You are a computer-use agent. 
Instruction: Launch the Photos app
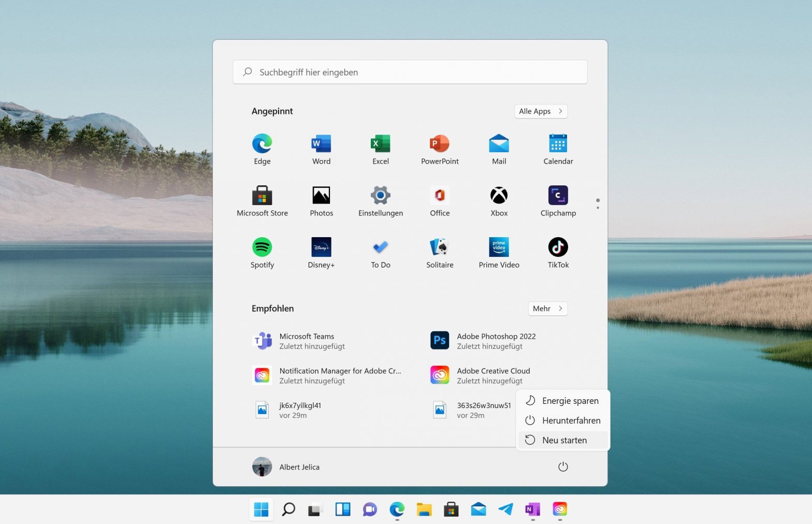coord(321,201)
